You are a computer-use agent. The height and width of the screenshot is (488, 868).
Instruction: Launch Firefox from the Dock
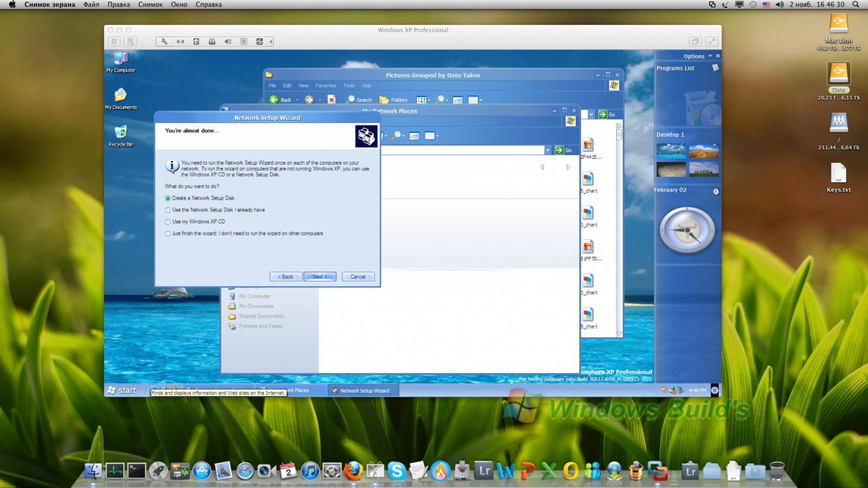pos(354,471)
